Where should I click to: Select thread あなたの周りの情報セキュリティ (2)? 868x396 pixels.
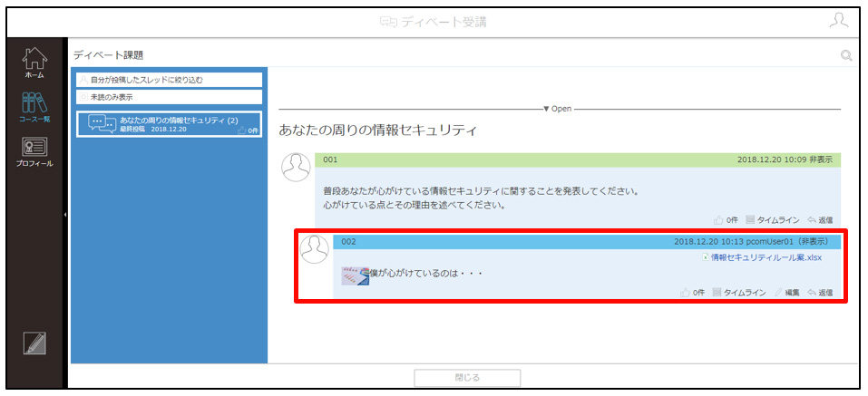[169, 124]
